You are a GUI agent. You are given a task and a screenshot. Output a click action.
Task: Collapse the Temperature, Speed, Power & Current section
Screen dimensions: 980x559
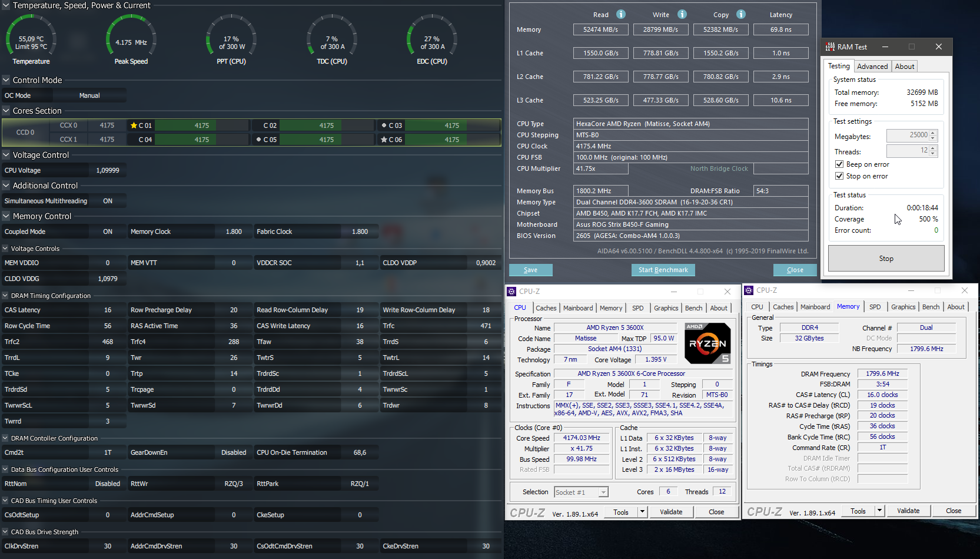click(x=6, y=5)
